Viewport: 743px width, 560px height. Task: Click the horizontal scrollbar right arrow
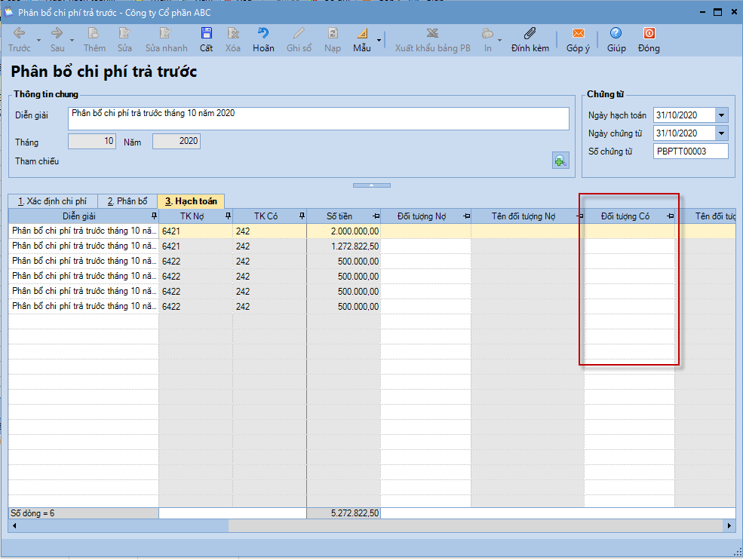(729, 525)
